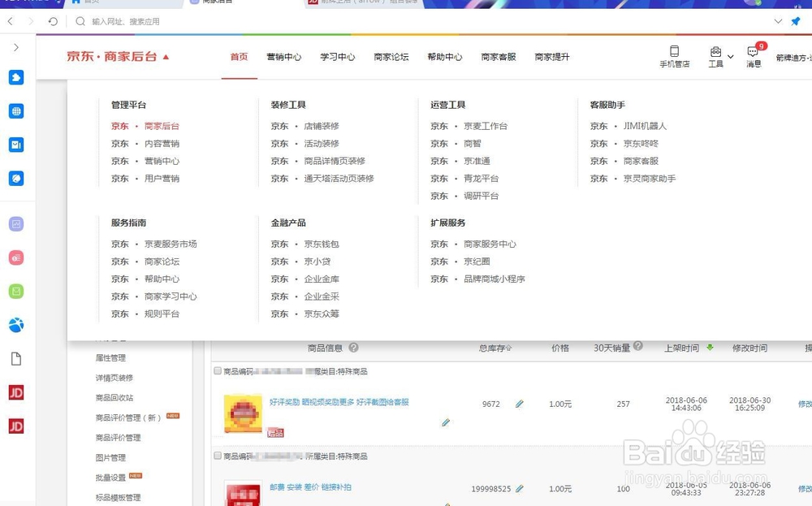Open the 商家论坛 menu item

pos(391,57)
